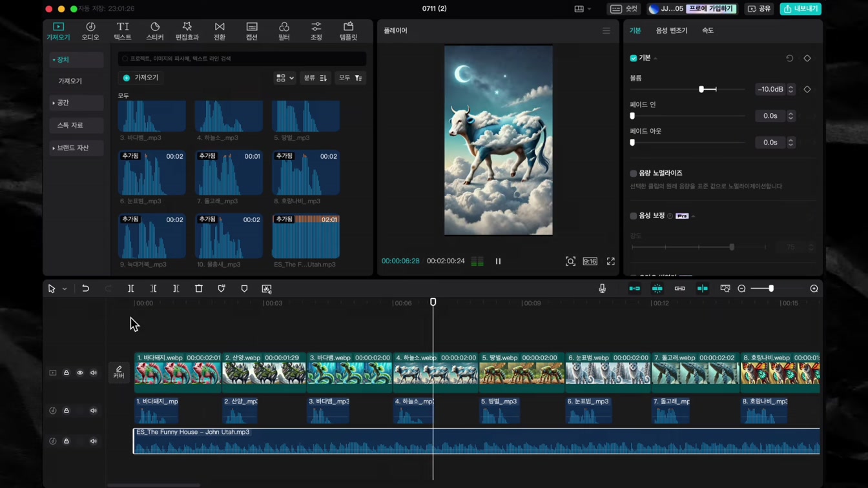
Task: Click the reset icon in 기본 section
Action: [x=789, y=58]
